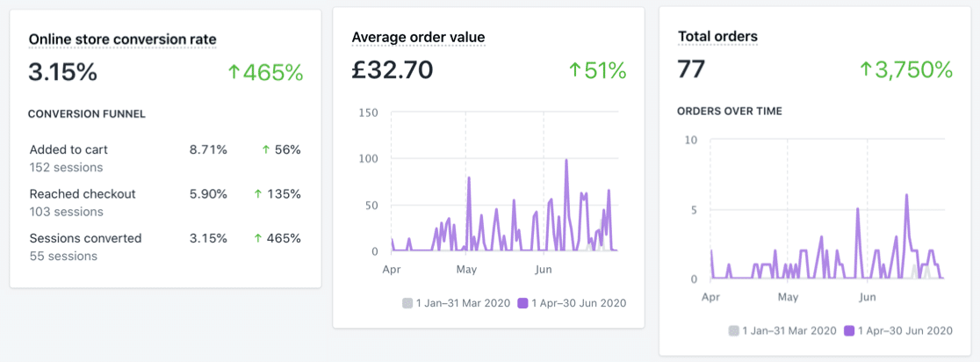
Task: Open the Average order value report
Action: (x=418, y=37)
